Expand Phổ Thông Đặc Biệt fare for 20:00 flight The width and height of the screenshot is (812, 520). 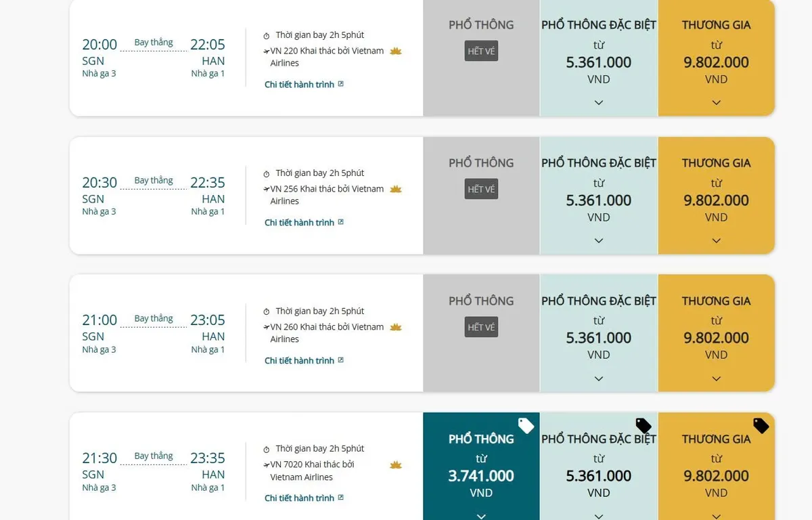click(599, 103)
